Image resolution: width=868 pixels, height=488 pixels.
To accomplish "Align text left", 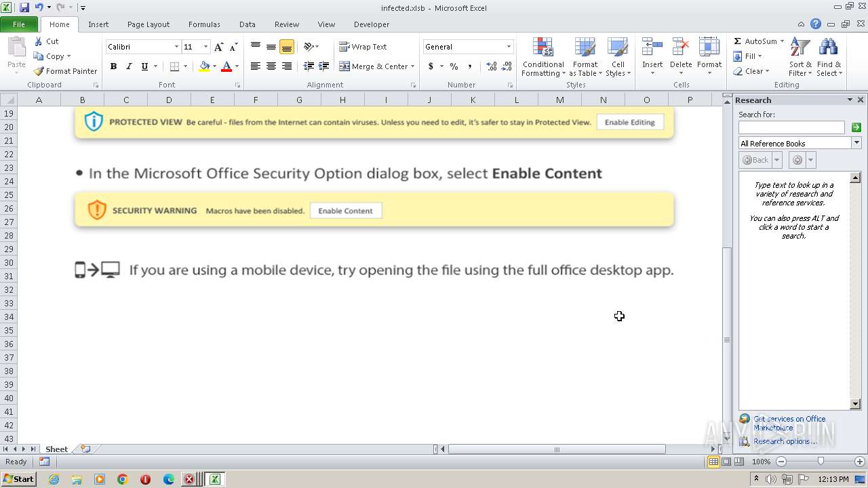I will [256, 66].
